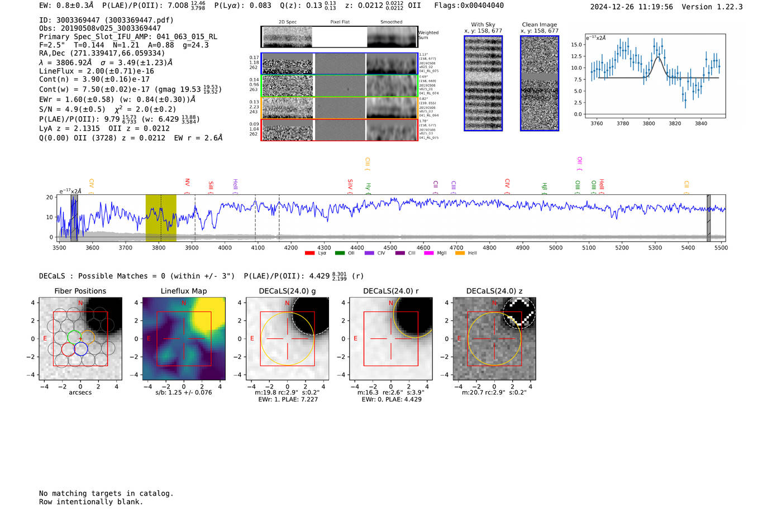This screenshot has width=782, height=532.
Task: Click the gray shaded band near 5460Å
Action: coord(709,218)
